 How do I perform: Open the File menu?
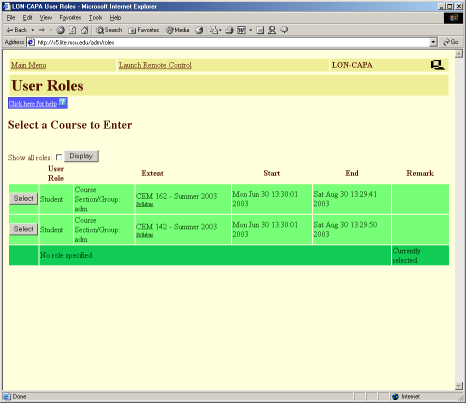[11, 18]
